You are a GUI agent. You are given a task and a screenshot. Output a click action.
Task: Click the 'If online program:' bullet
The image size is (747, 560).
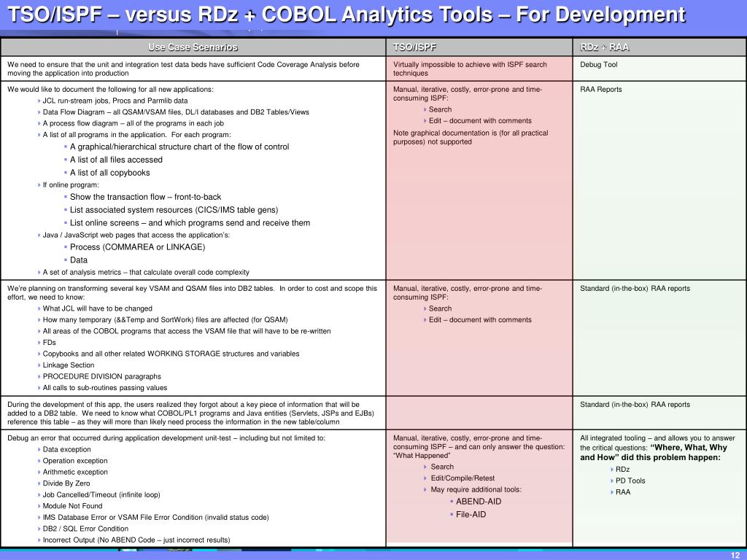[x=71, y=184]
